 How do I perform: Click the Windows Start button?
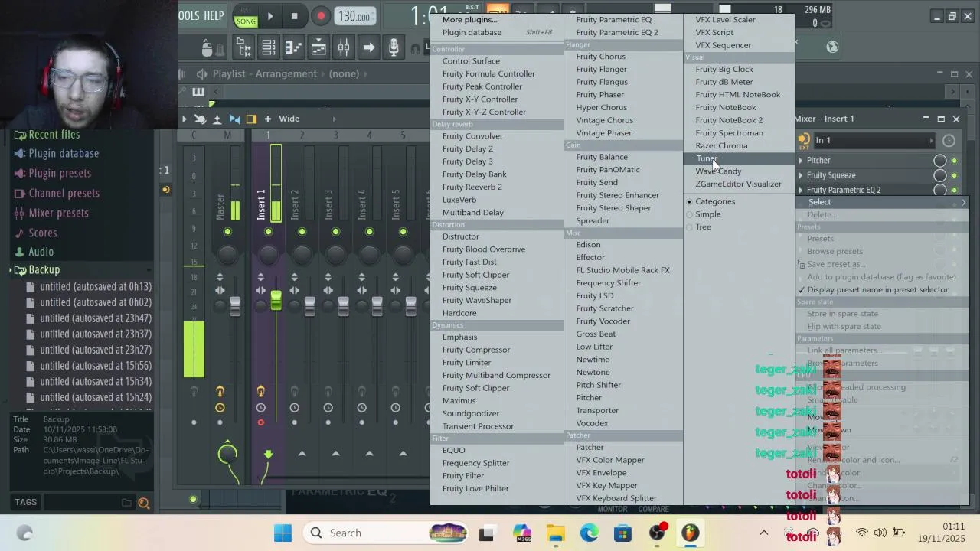[x=283, y=533]
